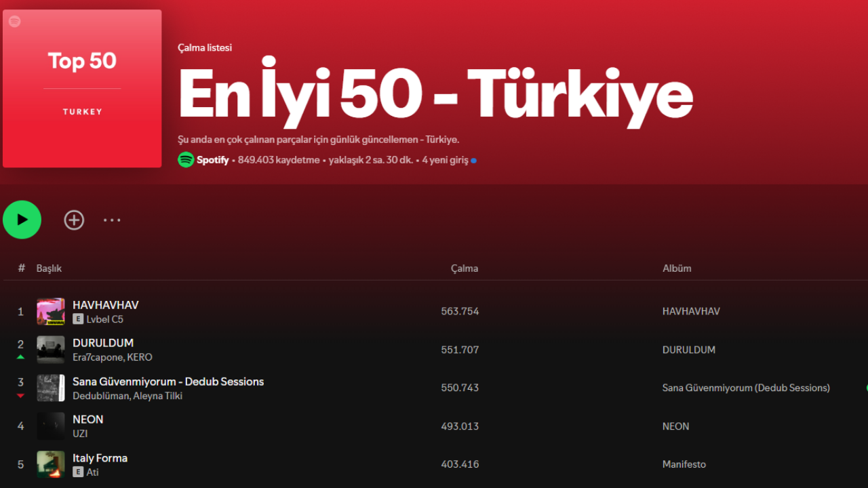The image size is (868, 488).
Task: Click the explicit badge on Italy Forma
Action: (x=77, y=472)
